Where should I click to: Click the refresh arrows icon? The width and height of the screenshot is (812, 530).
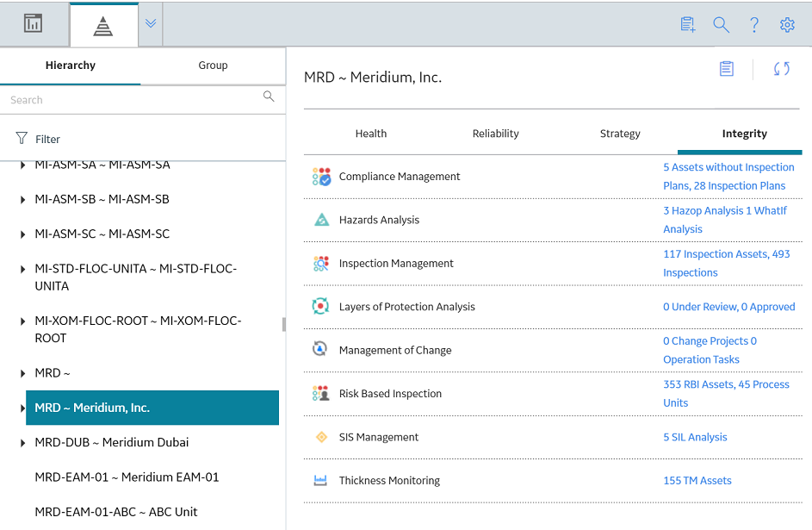[782, 68]
